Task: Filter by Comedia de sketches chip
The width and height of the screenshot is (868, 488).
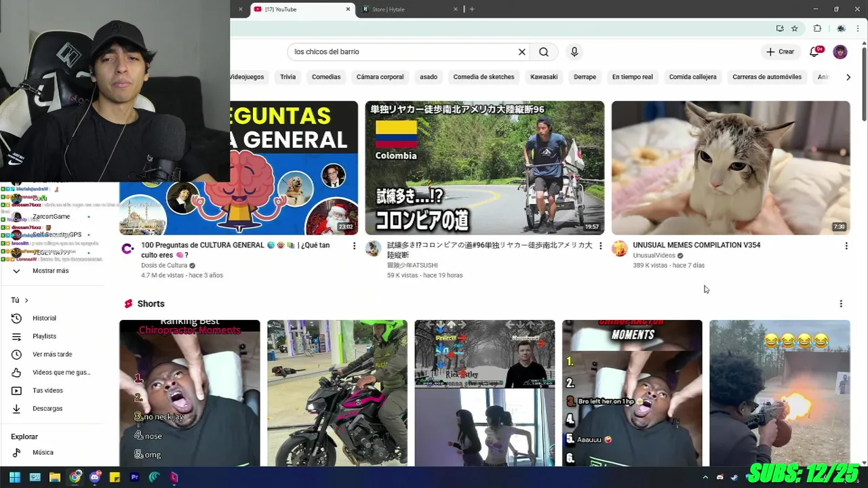Action: point(484,77)
